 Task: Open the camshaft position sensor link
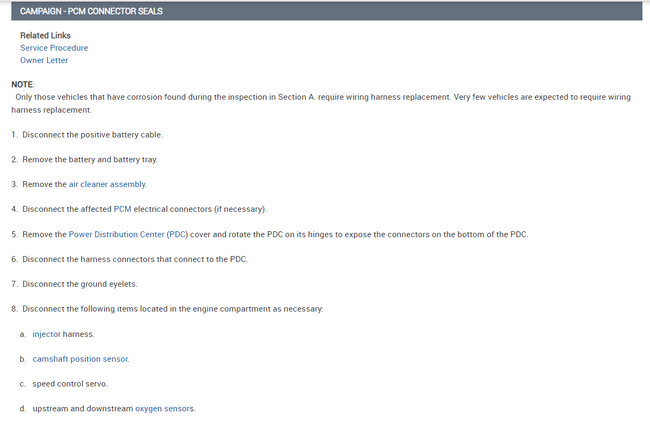pos(80,358)
